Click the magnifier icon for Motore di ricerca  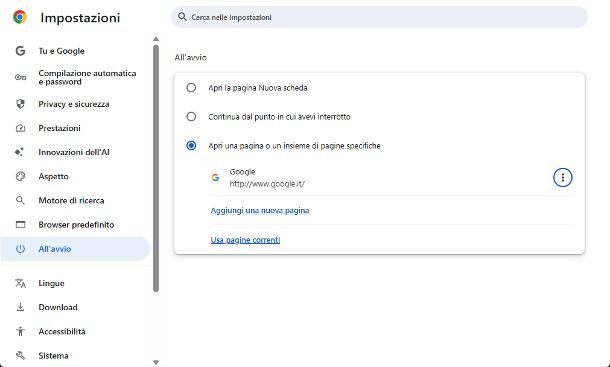pos(20,200)
